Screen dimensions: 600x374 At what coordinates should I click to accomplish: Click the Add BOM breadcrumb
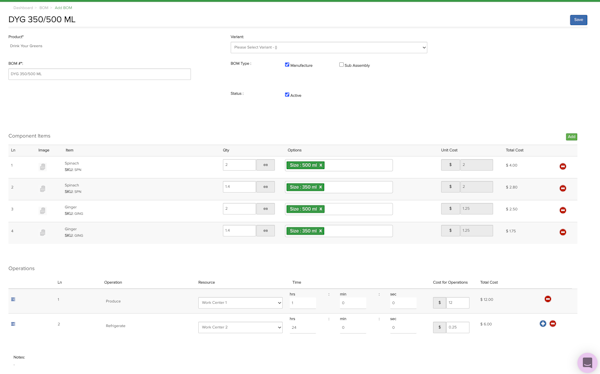pyautogui.click(x=63, y=8)
